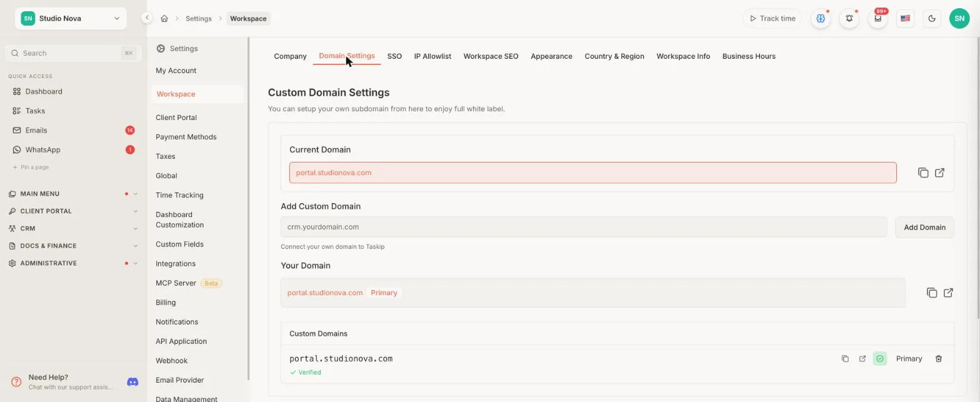
Task: Open the Country & Region tab
Action: pyautogui.click(x=614, y=56)
